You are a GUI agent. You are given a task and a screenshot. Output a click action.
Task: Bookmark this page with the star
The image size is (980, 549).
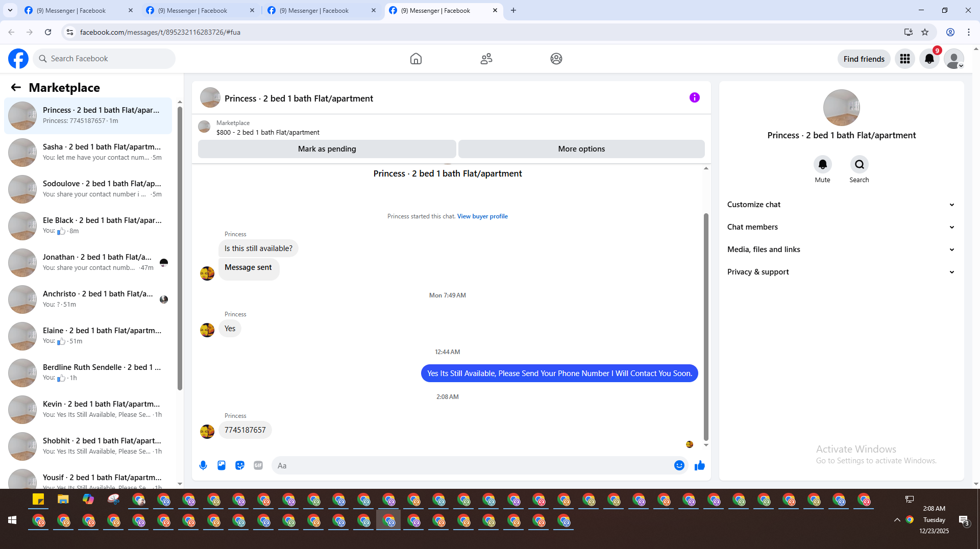(925, 32)
